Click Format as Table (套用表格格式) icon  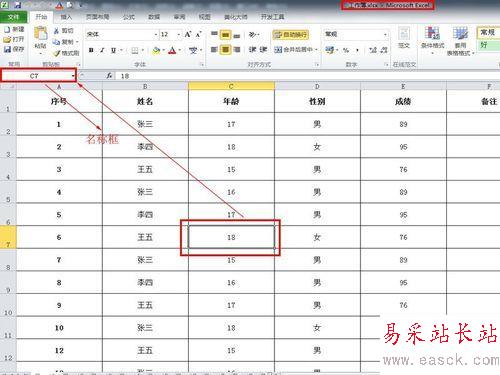pos(460,34)
